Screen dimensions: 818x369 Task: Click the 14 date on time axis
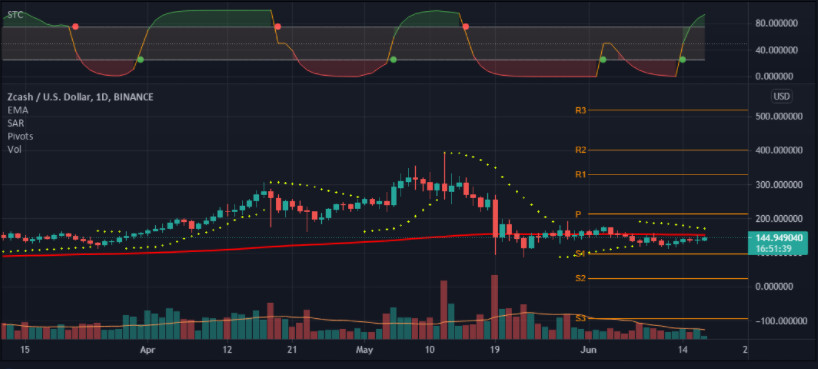tap(682, 349)
